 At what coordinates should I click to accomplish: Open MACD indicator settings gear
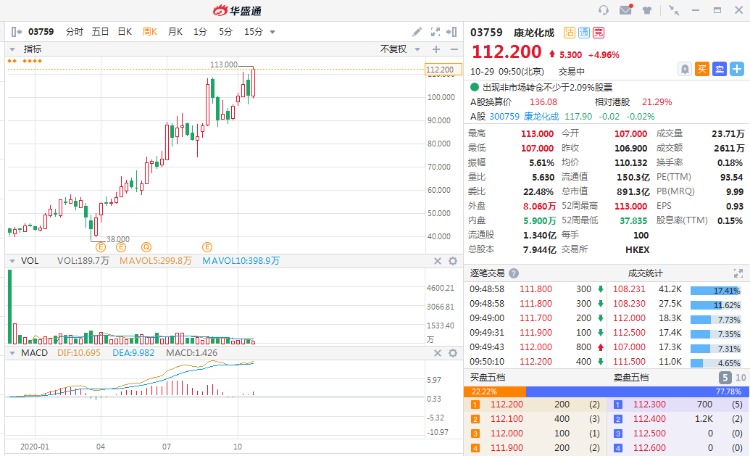pyautogui.click(x=453, y=353)
